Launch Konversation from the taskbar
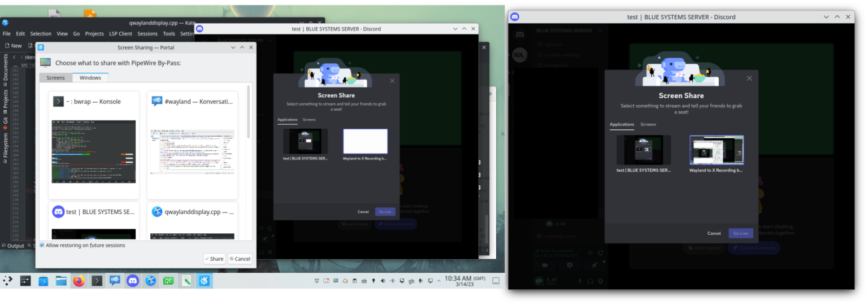868x305 pixels. [x=115, y=281]
